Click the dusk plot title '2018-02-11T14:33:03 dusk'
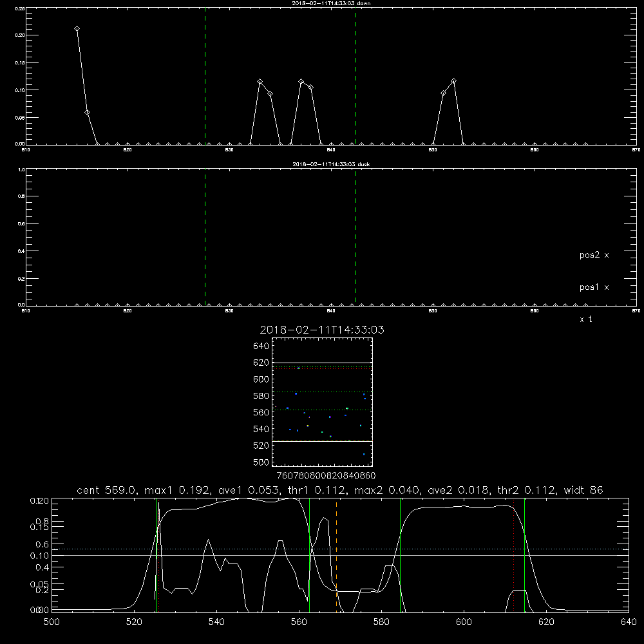 [x=331, y=164]
